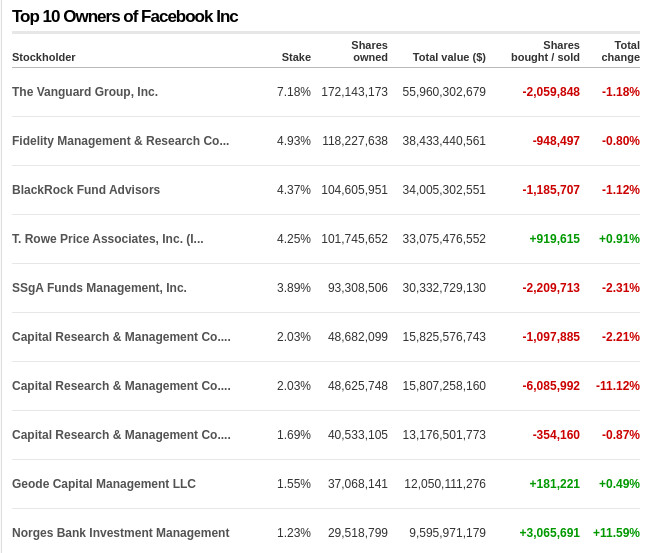Click the Top 10 Owners of Facebook Inc title
Screen dimensions: 650x553
click(125, 17)
